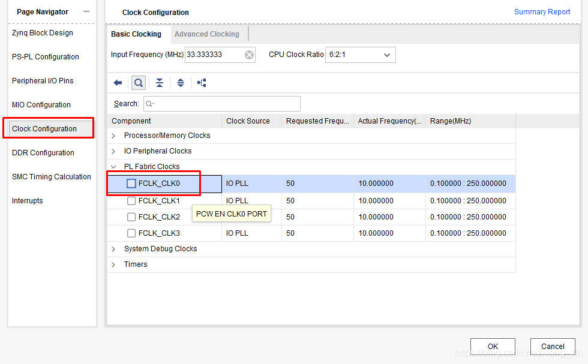Click IO PLL clock source for FCLK_CLK0
Screen dimensions: 588x364
coord(237,183)
